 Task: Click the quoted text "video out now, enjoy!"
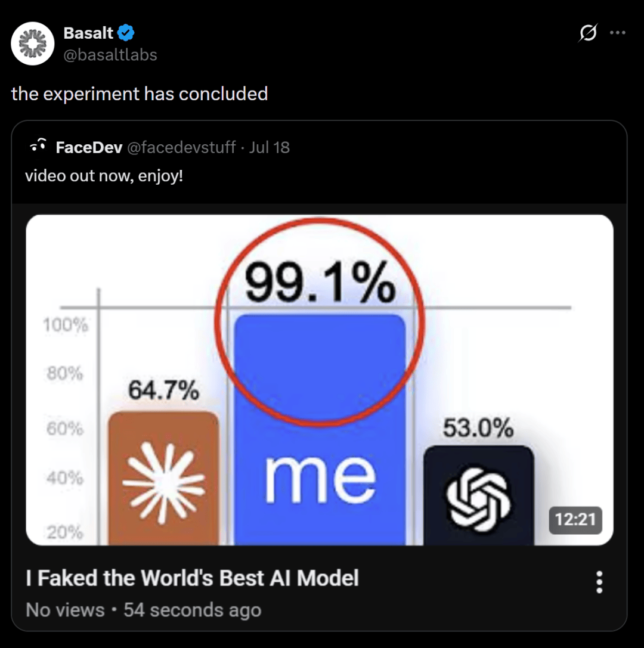point(104,176)
